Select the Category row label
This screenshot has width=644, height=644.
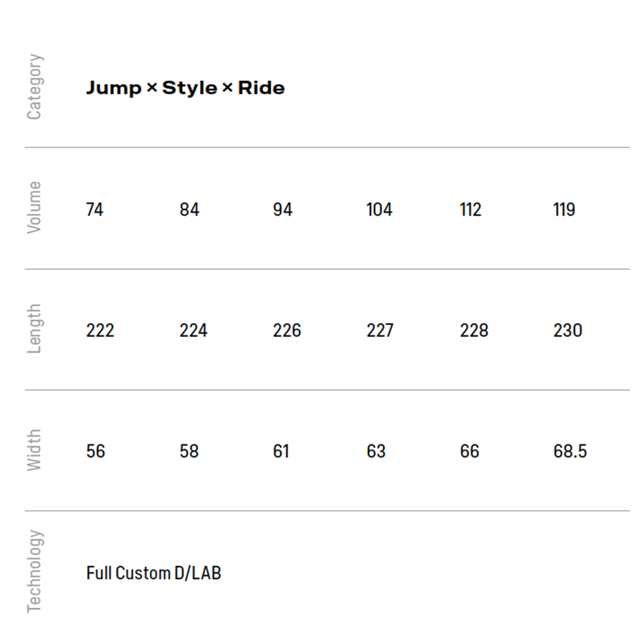point(35,87)
